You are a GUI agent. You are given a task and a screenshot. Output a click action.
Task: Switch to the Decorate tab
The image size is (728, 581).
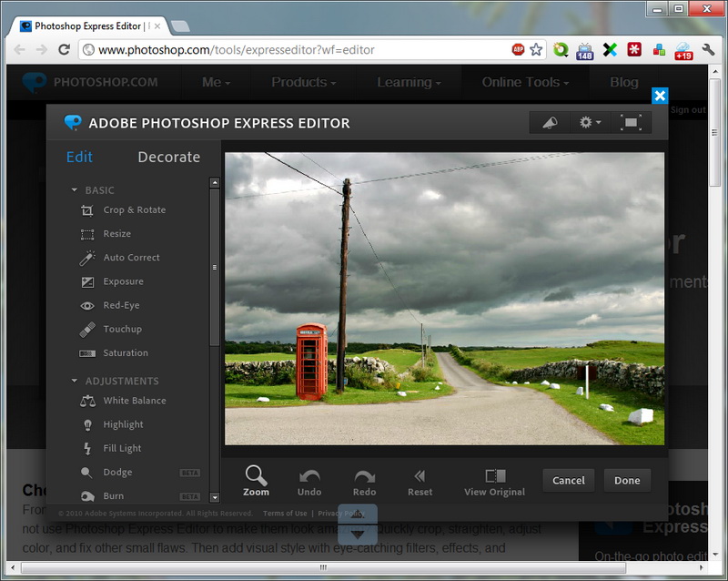pos(168,157)
